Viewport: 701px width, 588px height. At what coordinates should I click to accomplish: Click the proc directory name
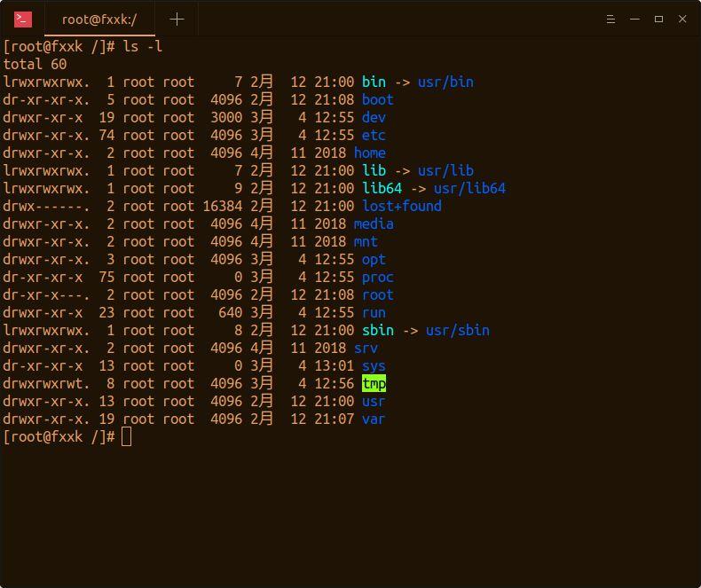[378, 277]
